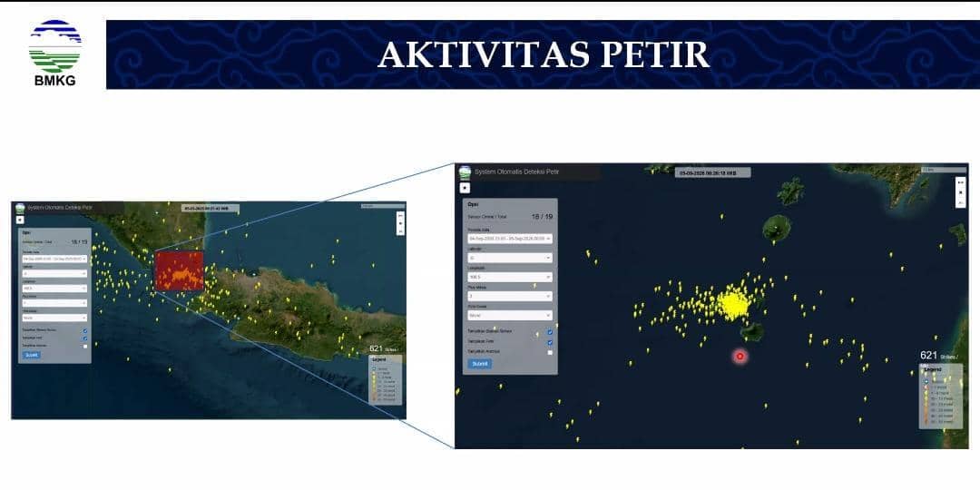The height and width of the screenshot is (490, 980).
Task: Click the 18 / 19 sensor count in the smaller map
Action: (79, 242)
